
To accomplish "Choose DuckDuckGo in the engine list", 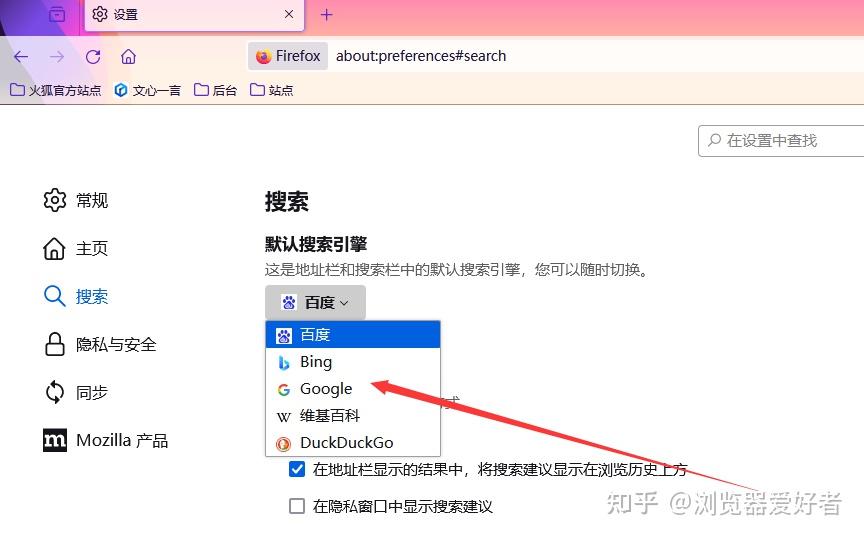I will click(x=353, y=443).
